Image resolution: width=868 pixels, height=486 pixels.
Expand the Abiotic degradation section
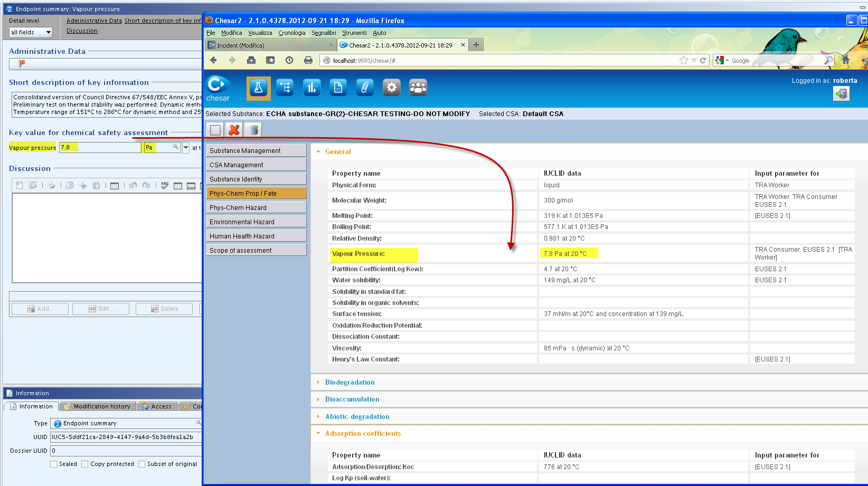[x=318, y=416]
